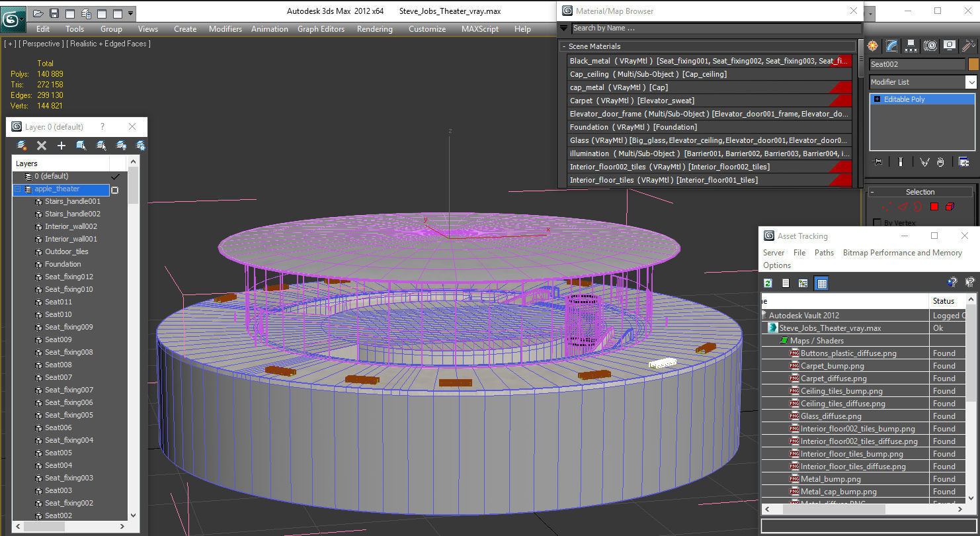Click Tree View icon in Asset Tracking
This screenshot has width=980, height=536.
(x=803, y=283)
